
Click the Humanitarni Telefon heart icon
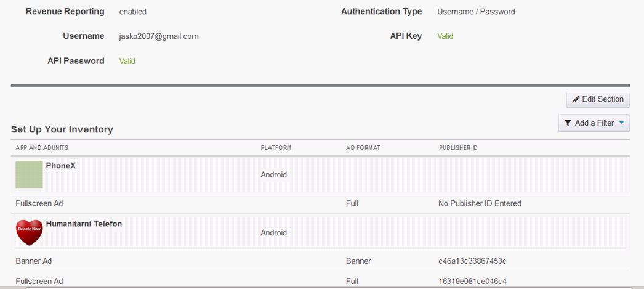pyautogui.click(x=29, y=232)
